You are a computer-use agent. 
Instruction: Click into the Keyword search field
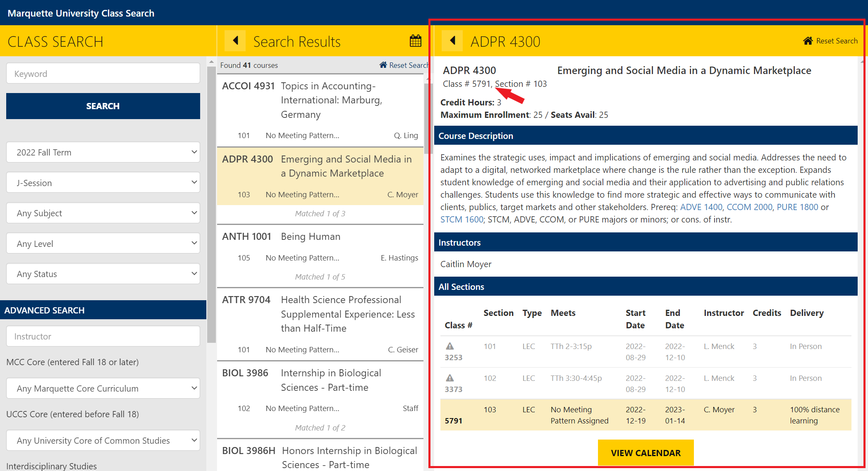point(103,74)
